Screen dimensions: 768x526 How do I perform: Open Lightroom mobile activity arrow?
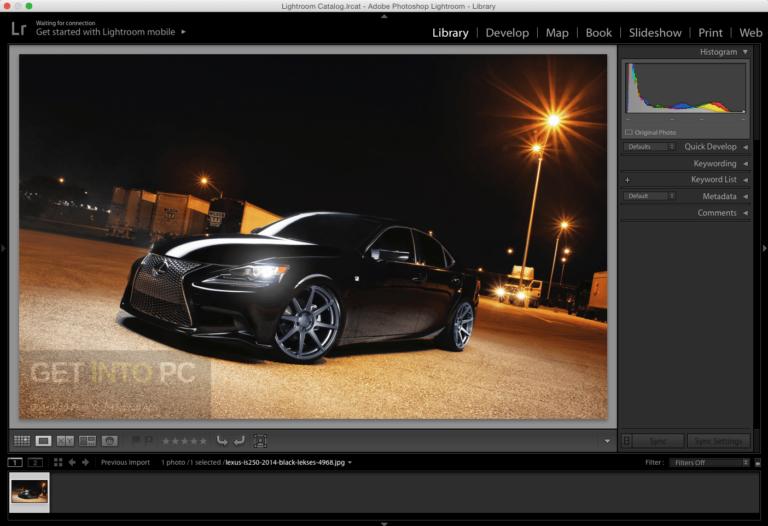coord(184,32)
